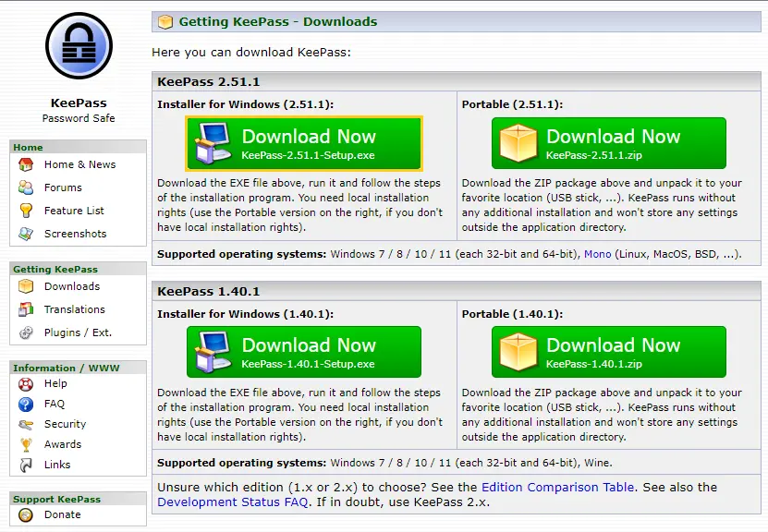Screen dimensions: 768x532
Task: Click the question mark icon beside FAQ
Action: point(26,405)
